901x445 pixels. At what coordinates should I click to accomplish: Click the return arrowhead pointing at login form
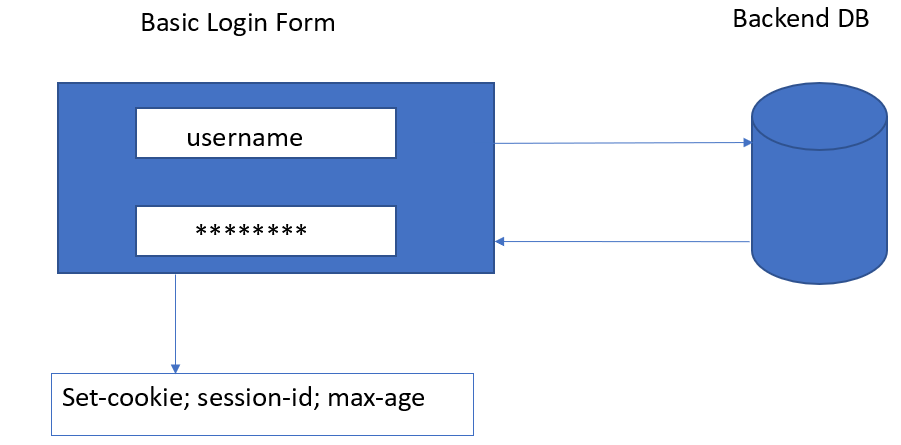click(x=500, y=241)
